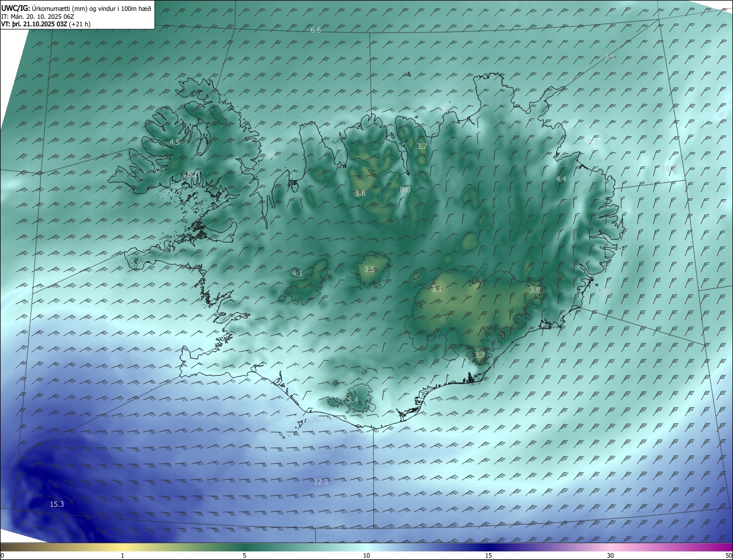Click the 1 tick on the color scale
The width and height of the screenshot is (733, 560).
coord(123,555)
